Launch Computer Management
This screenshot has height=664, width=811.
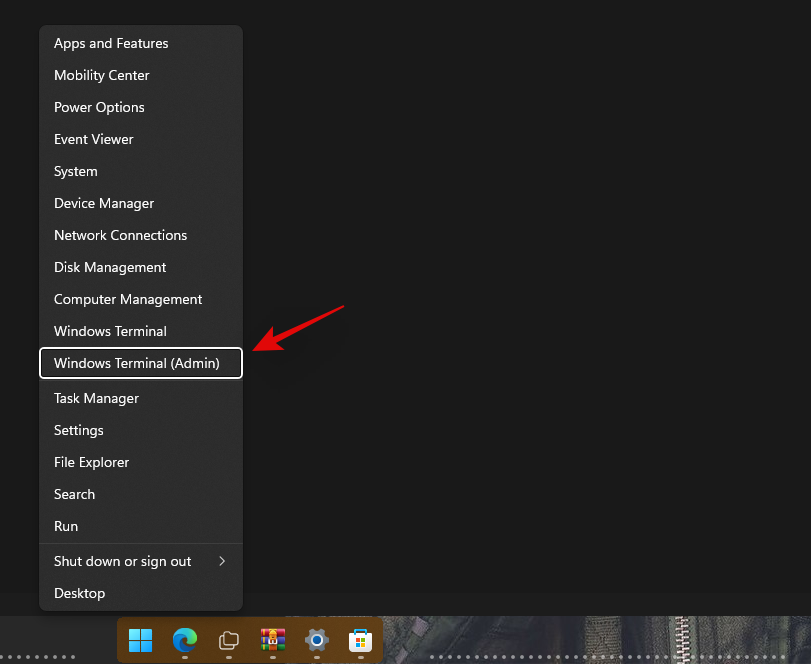tap(128, 300)
